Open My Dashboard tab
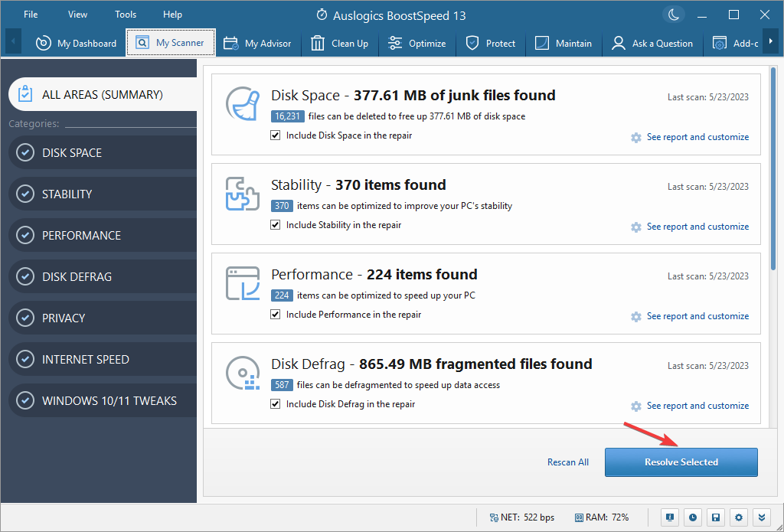Screen dimensions: 784x532 [76, 43]
